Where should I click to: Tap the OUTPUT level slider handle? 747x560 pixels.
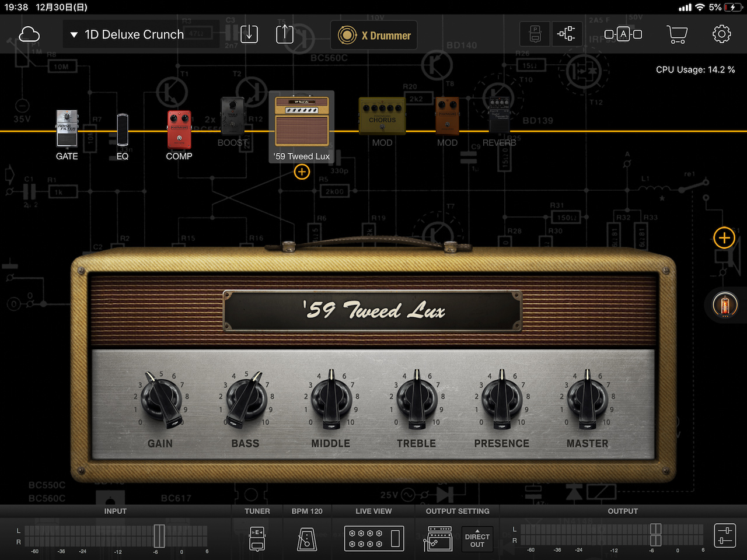pos(656,536)
